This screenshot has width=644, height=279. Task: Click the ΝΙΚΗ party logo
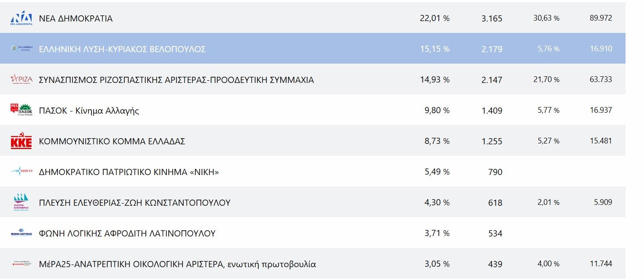tap(22, 172)
